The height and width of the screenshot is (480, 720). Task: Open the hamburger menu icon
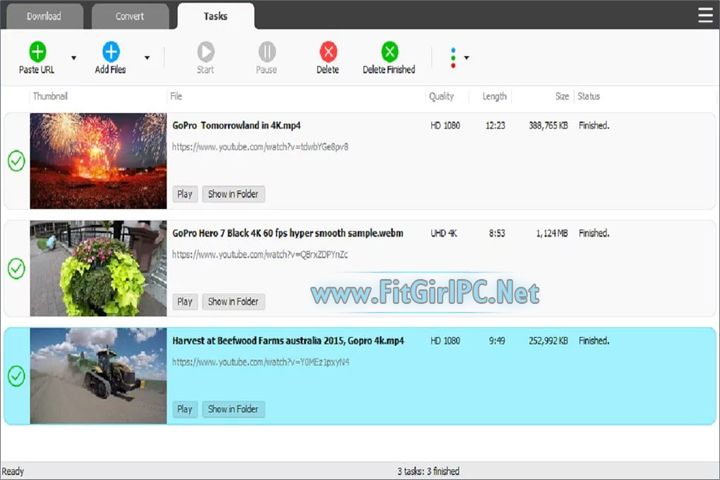point(705,15)
